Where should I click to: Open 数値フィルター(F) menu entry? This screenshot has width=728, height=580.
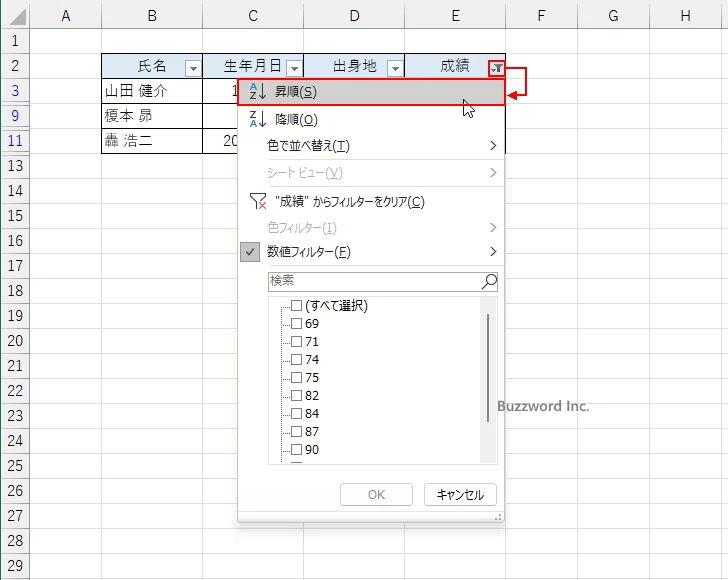371,252
